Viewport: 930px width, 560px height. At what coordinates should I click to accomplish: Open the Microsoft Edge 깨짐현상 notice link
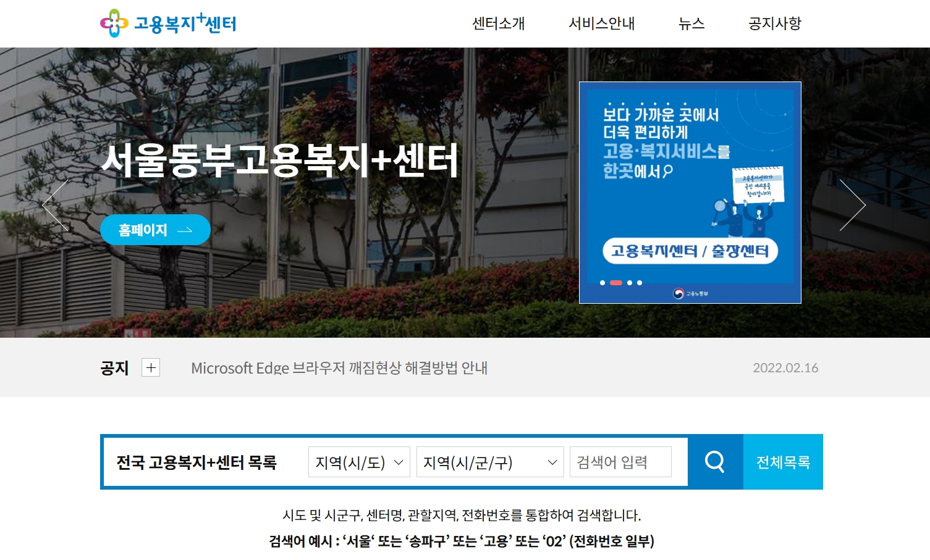pos(339,369)
